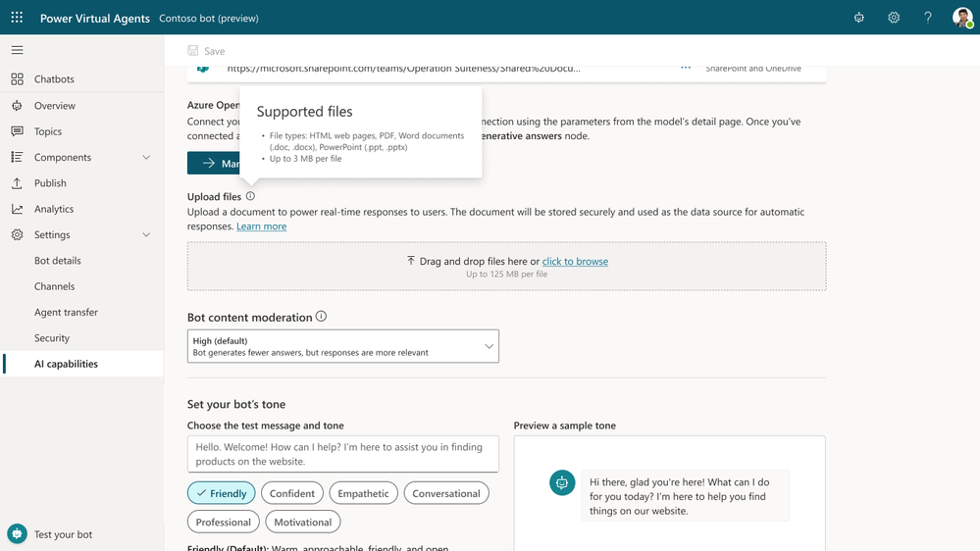
Task: Click 'Choose the test message and tone' label
Action: 266,426
